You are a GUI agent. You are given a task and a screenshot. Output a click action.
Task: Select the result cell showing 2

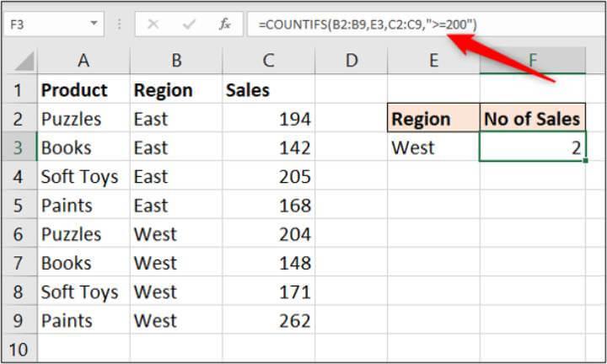pyautogui.click(x=532, y=147)
